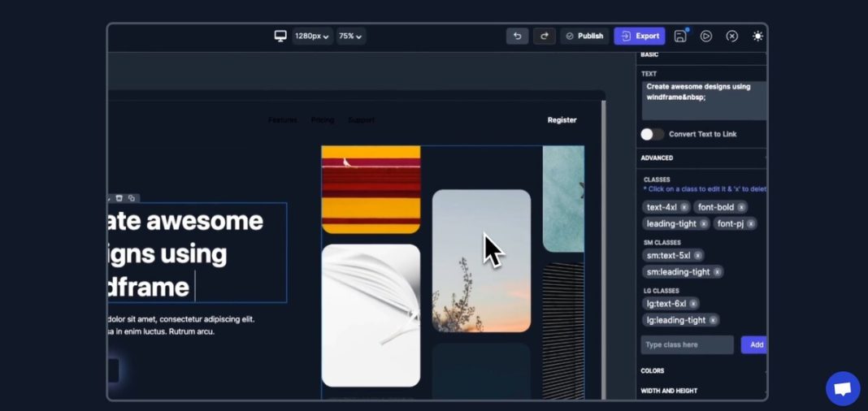Click the redo arrow button
Screen dimensions: 868x411
[x=545, y=36]
